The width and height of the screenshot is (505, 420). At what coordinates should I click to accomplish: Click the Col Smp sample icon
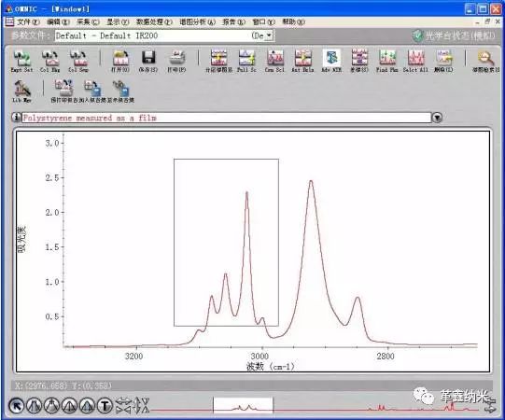(x=78, y=62)
